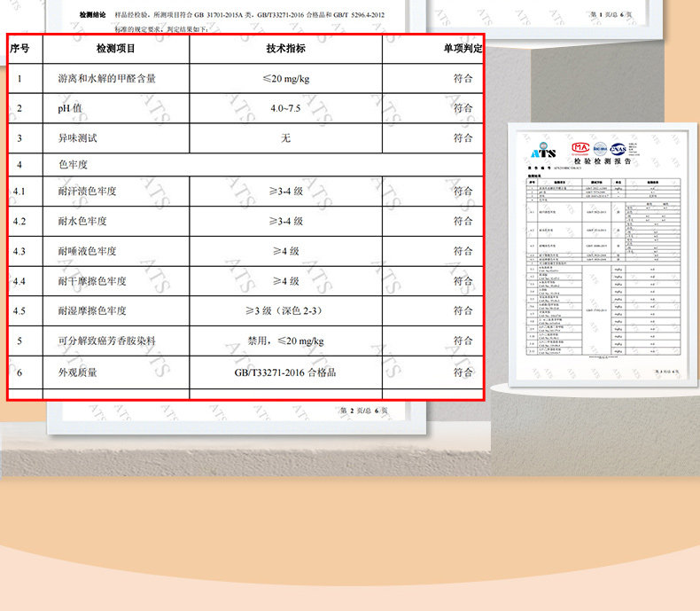Open the small framed report page on the right
Viewport: 700px width, 611px height.
pos(603,255)
